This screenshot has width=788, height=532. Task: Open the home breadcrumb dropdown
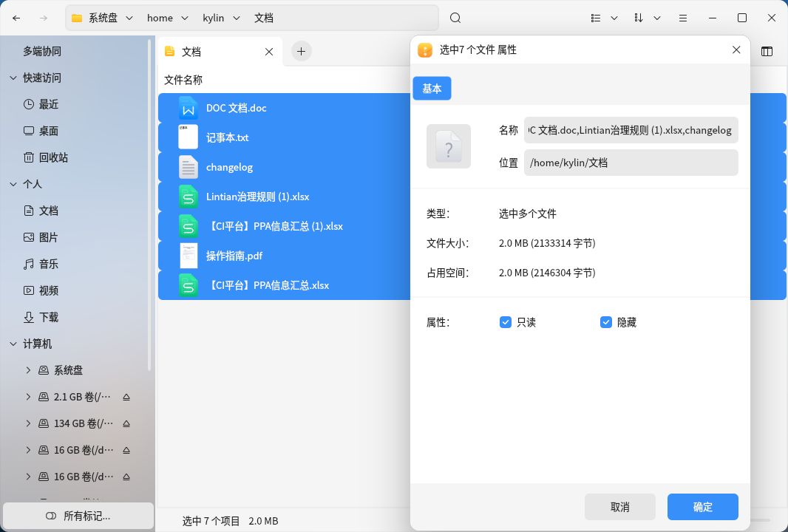pyautogui.click(x=185, y=18)
